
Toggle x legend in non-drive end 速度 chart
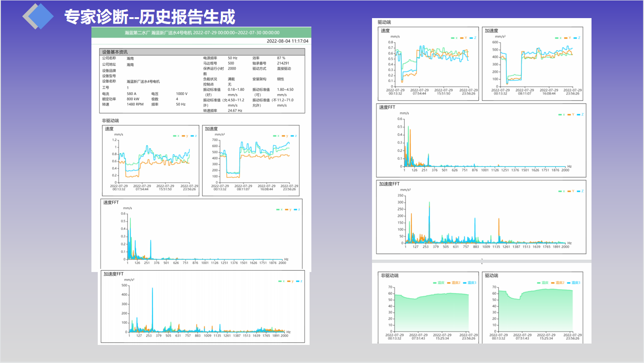[177, 136]
